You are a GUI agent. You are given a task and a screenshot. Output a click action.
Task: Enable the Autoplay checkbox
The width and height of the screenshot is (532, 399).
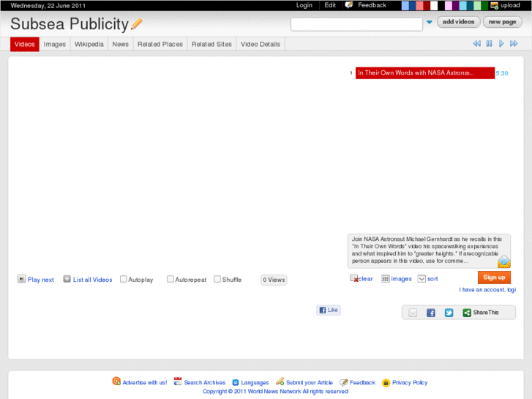pyautogui.click(x=123, y=279)
